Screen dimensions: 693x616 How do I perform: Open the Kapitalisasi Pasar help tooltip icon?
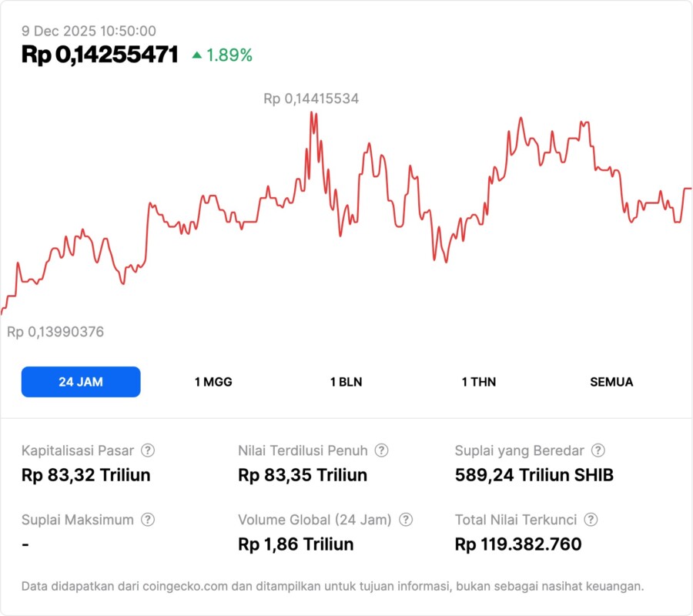pos(148,450)
